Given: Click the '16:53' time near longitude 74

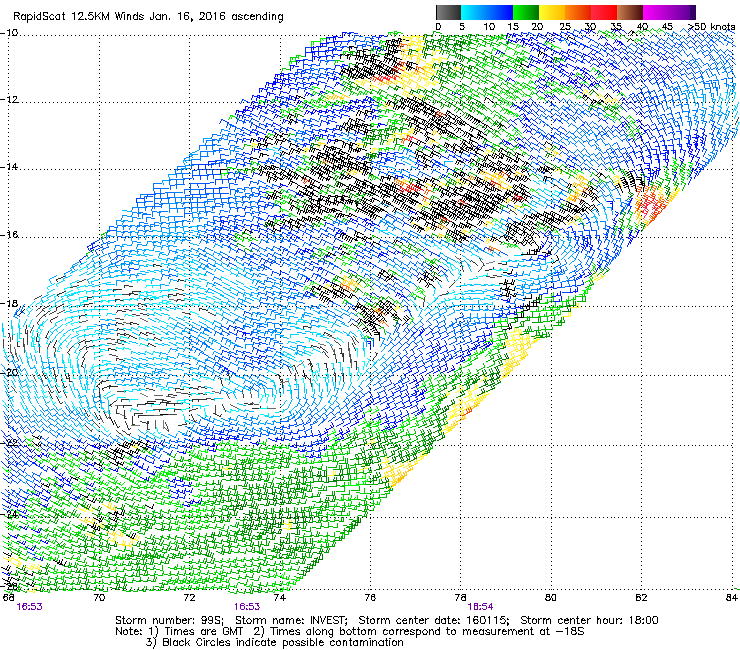Looking at the screenshot, I should (247, 607).
